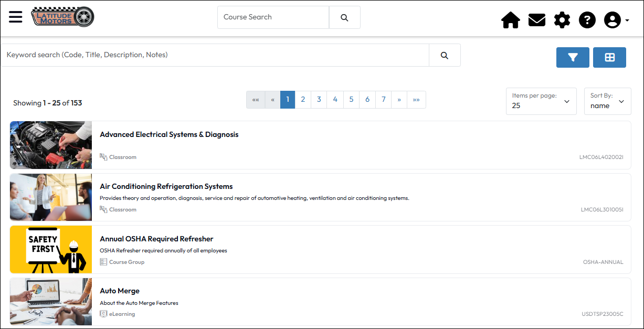Open the Items per page dropdown
The height and width of the screenshot is (329, 644).
click(541, 101)
